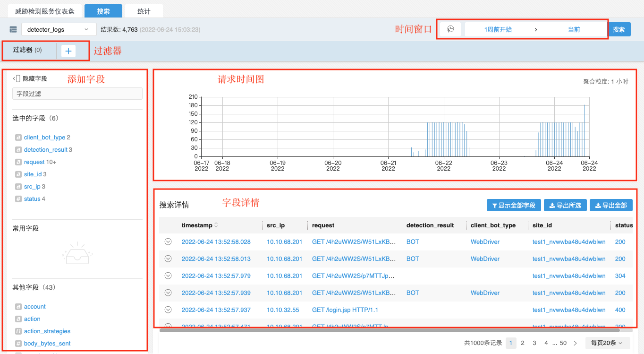Click 导出所选 export button
644x354 pixels.
565,205
